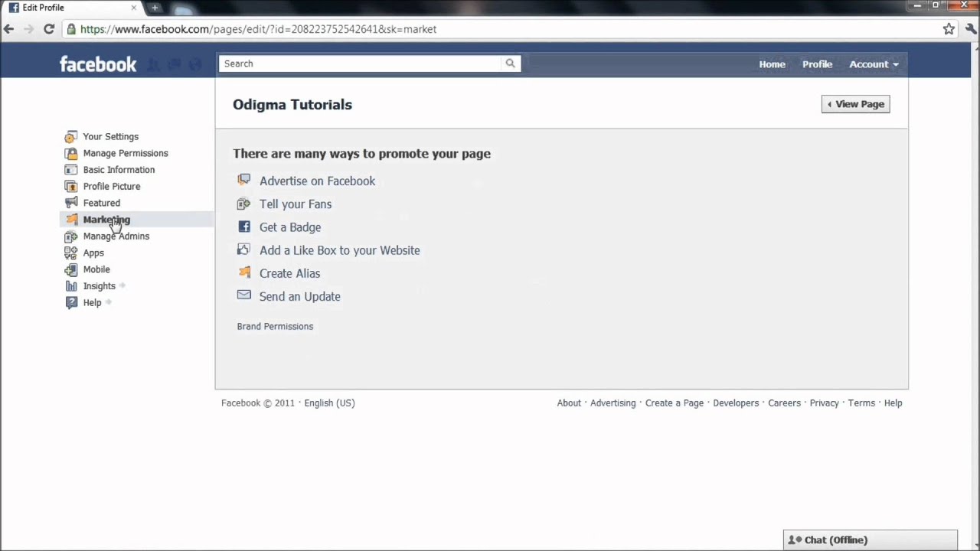
Task: Open the notifications globe icon
Action: (195, 65)
